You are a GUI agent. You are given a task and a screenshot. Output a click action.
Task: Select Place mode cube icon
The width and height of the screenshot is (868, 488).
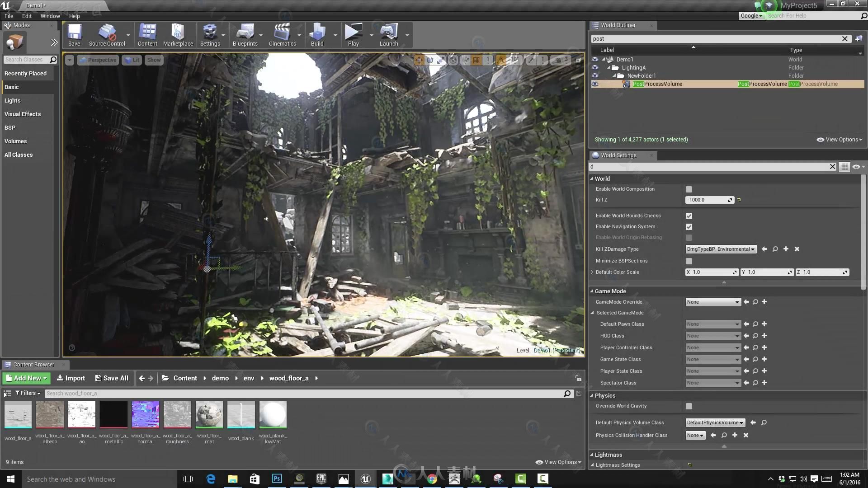coord(14,42)
